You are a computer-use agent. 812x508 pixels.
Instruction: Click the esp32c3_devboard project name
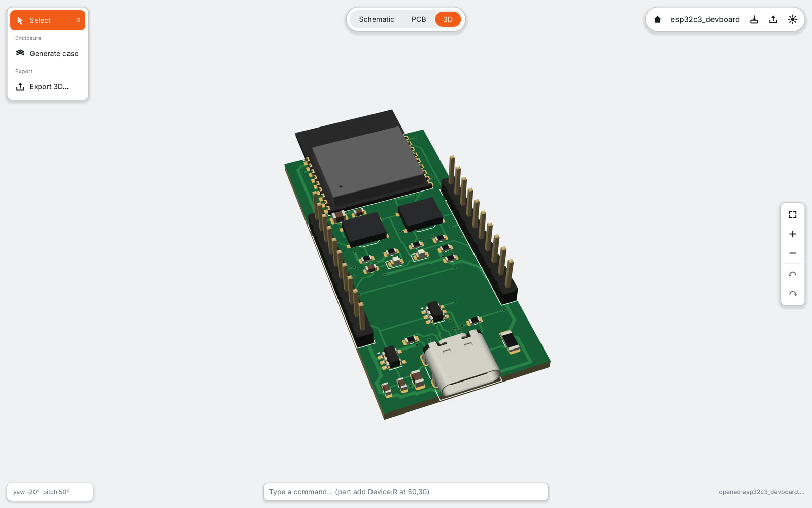(705, 19)
